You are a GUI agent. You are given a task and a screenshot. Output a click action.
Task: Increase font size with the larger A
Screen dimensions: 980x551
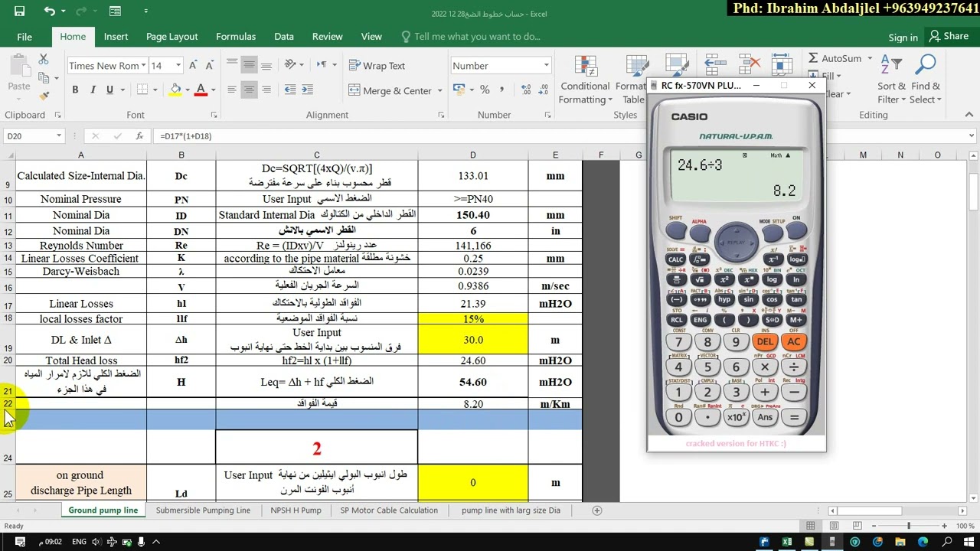click(191, 66)
